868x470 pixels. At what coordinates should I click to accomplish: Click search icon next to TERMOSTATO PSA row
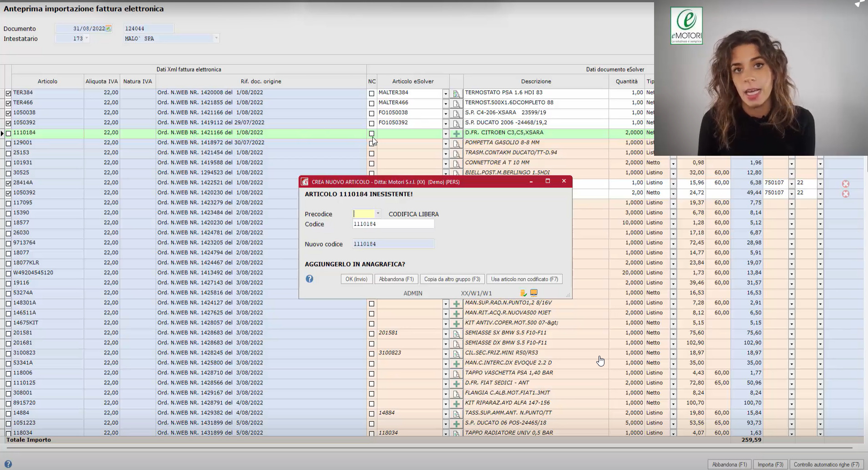click(x=456, y=94)
